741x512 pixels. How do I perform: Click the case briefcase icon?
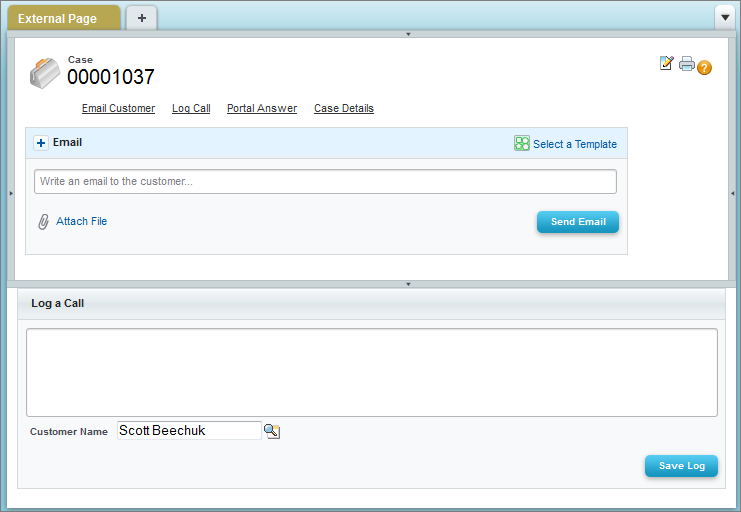point(44,73)
